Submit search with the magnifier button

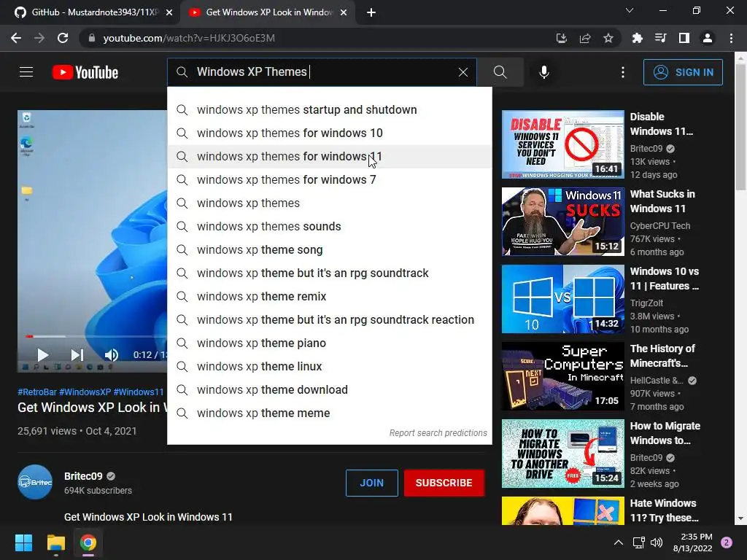(x=500, y=72)
